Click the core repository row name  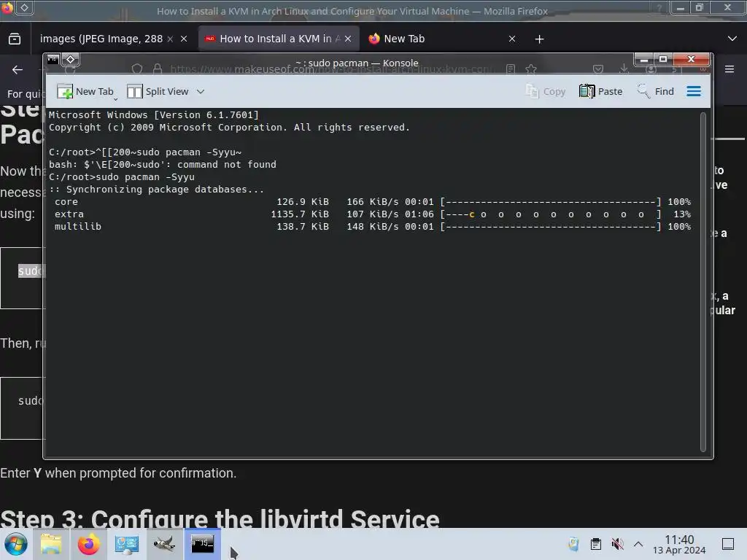pyautogui.click(x=66, y=202)
